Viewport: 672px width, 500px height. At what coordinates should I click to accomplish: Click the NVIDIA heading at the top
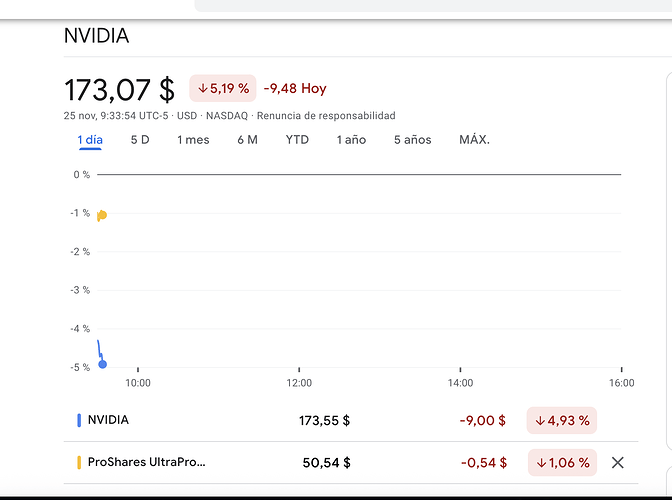tap(96, 36)
